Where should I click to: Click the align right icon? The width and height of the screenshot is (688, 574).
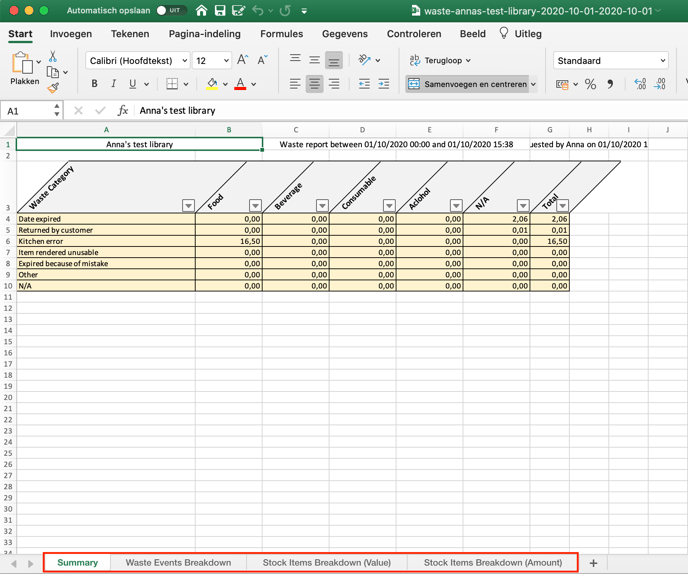click(334, 84)
